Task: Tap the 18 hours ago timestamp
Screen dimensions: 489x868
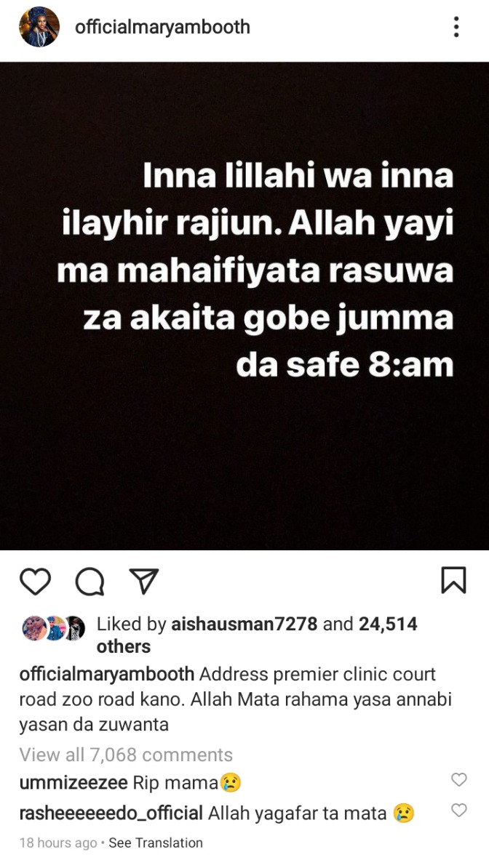Action: click(x=58, y=843)
